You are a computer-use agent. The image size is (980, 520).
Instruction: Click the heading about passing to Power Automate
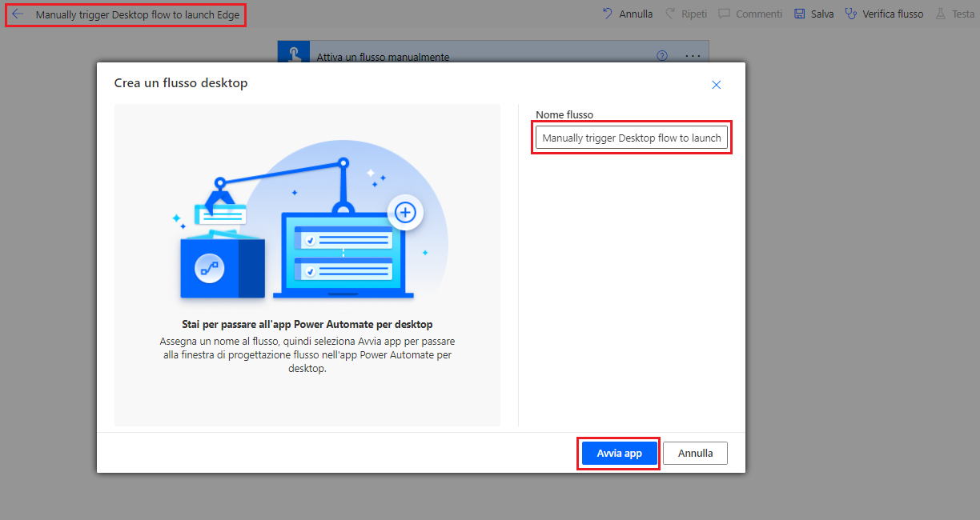click(x=307, y=324)
